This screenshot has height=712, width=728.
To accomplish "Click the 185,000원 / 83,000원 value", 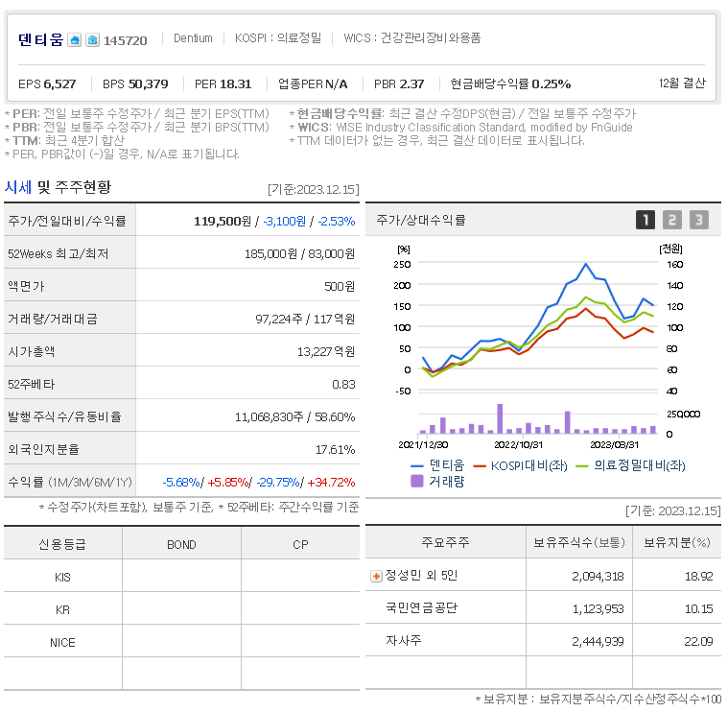I will (x=299, y=253).
